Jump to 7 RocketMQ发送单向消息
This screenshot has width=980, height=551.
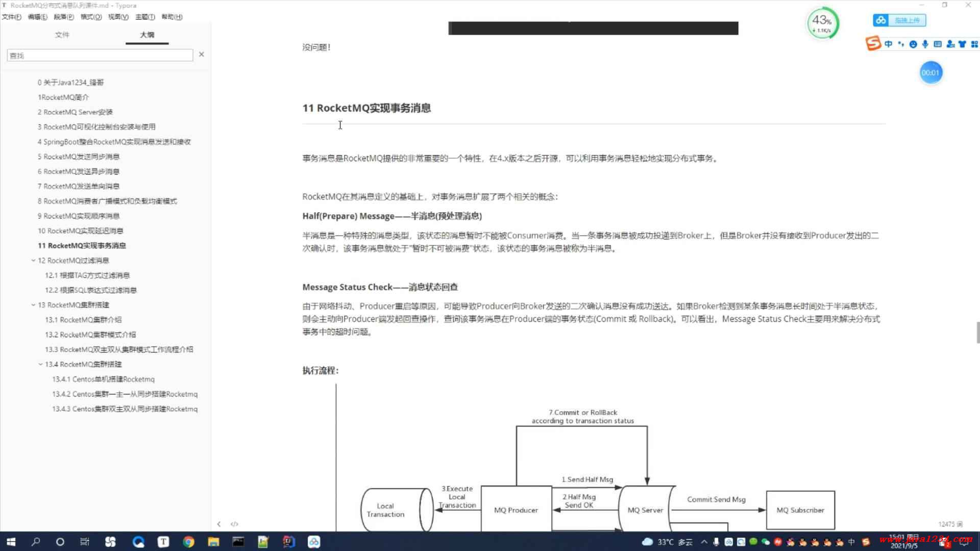click(79, 186)
